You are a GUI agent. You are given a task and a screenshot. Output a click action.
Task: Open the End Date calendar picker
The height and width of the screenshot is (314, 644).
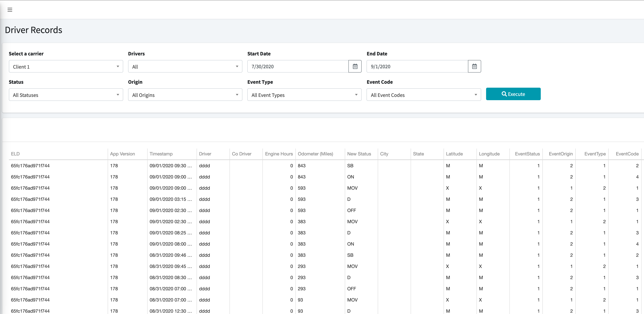pos(474,66)
